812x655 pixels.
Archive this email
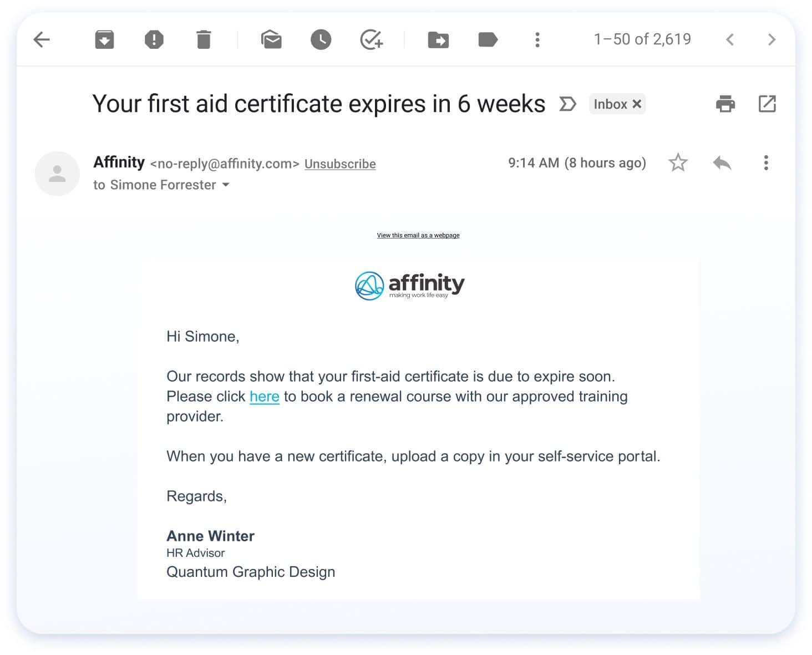104,39
